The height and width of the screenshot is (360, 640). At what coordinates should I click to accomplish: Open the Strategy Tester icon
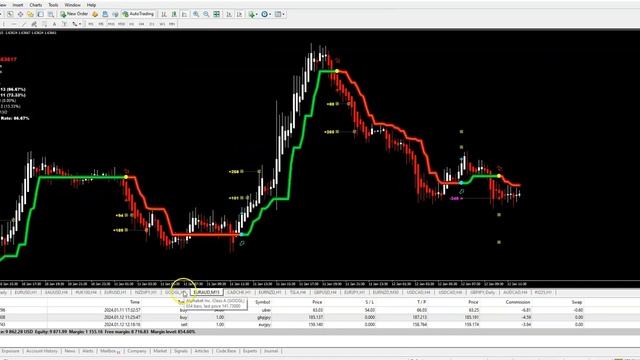[51, 14]
